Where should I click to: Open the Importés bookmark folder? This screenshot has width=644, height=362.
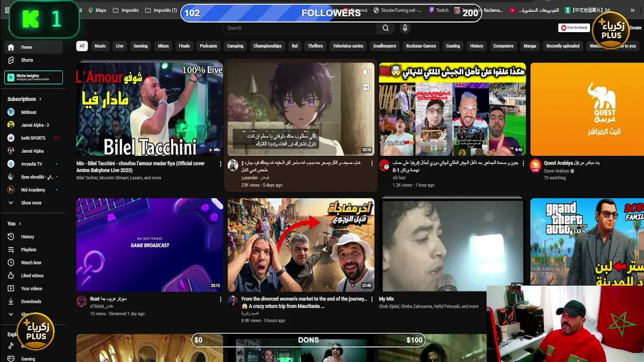[126, 10]
